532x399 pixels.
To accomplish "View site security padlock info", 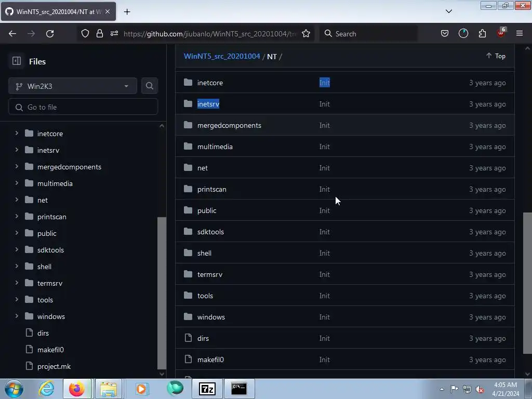I will coord(99,33).
